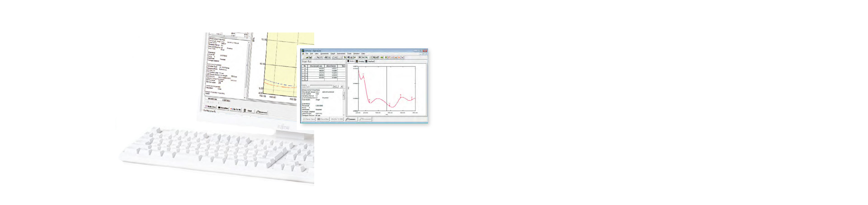Image resolution: width=868 pixels, height=205 pixels.
Task: Click the Start button on the monitor window
Action: point(249,111)
